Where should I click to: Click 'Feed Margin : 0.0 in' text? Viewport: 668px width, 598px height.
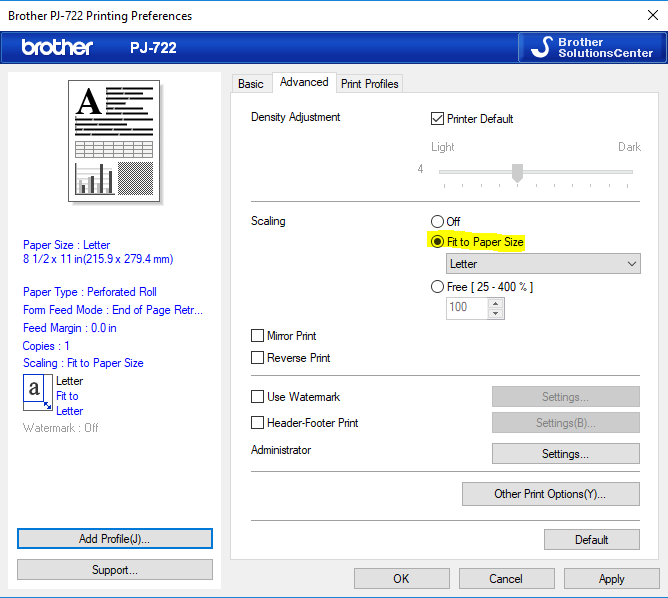click(x=69, y=328)
